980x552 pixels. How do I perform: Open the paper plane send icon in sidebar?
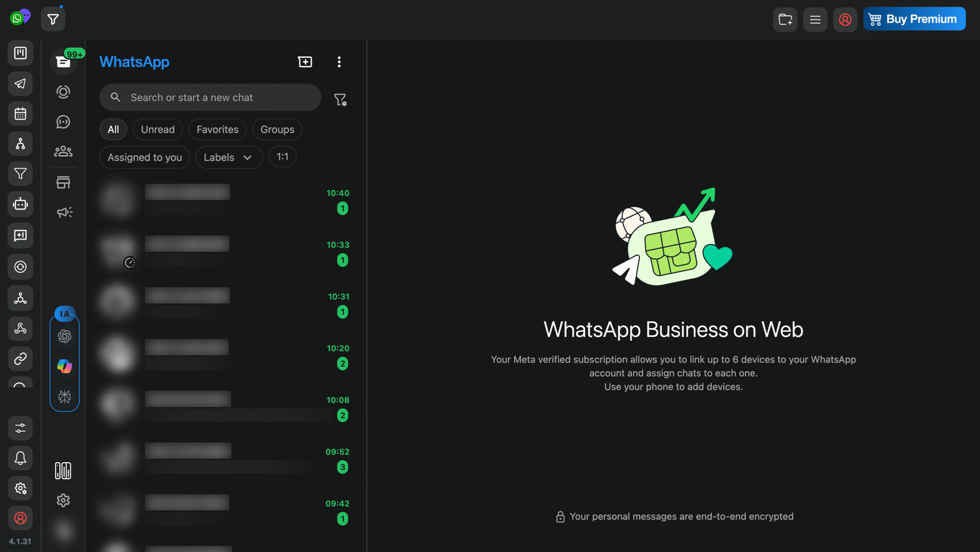pyautogui.click(x=20, y=83)
